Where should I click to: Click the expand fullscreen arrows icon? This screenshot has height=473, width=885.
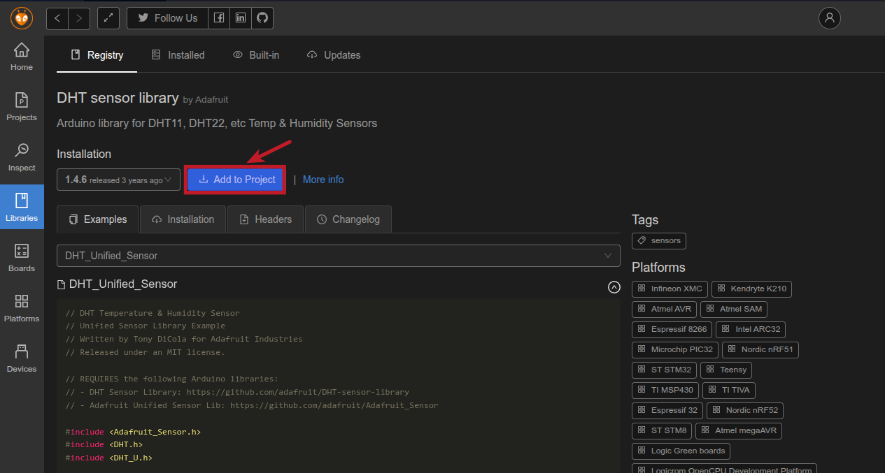tap(108, 18)
